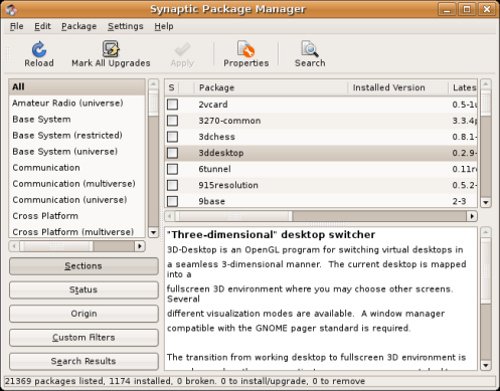Click the package list scroll down arrow
Viewport: 500px width, 391px height.
(x=486, y=202)
